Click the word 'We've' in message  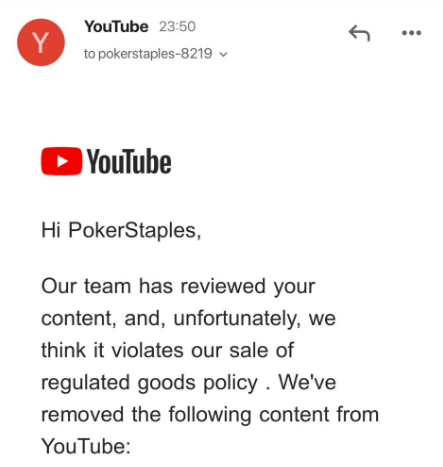[307, 382]
